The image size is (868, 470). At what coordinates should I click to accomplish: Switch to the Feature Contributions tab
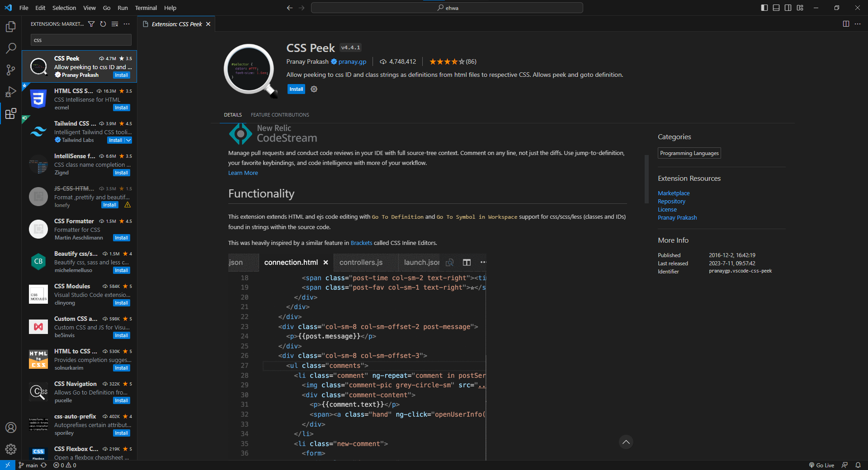(x=279, y=115)
